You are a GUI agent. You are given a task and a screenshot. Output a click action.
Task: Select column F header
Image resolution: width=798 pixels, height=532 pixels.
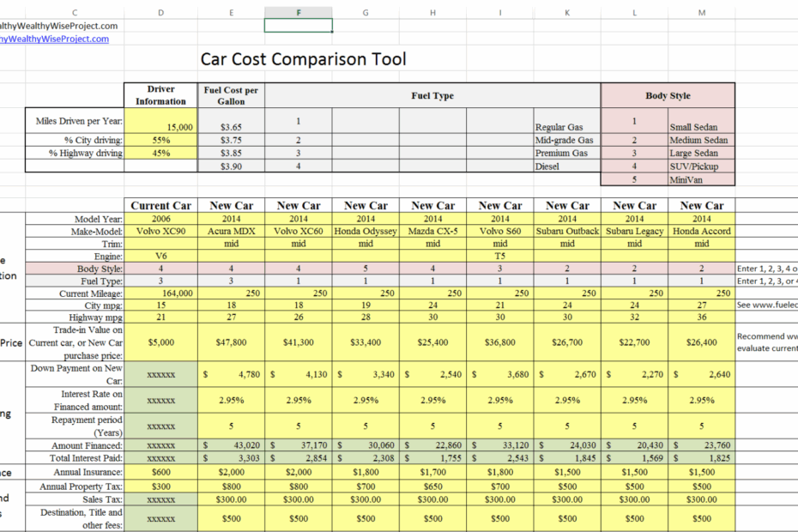pyautogui.click(x=298, y=13)
